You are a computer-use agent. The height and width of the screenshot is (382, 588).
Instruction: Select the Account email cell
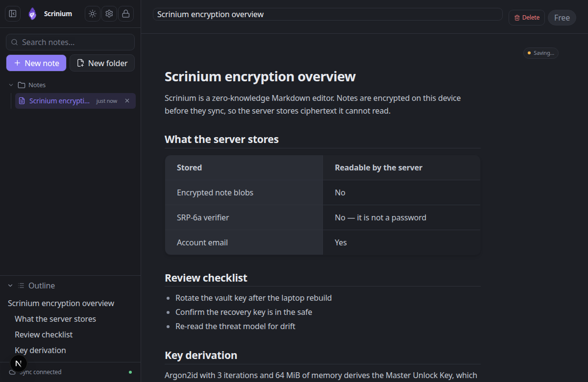(x=244, y=242)
